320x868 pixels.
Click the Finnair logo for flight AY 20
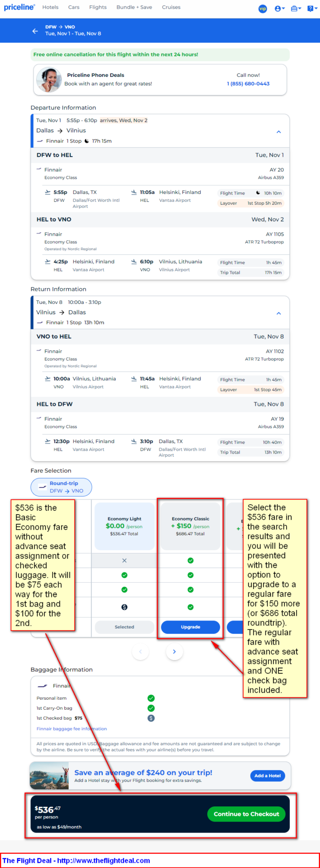tap(39, 169)
